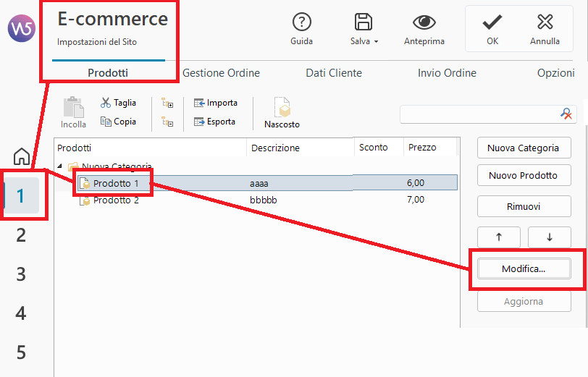Screen dimensions: 588x377
Task: Cancel with the Annulla X icon
Action: (x=545, y=22)
